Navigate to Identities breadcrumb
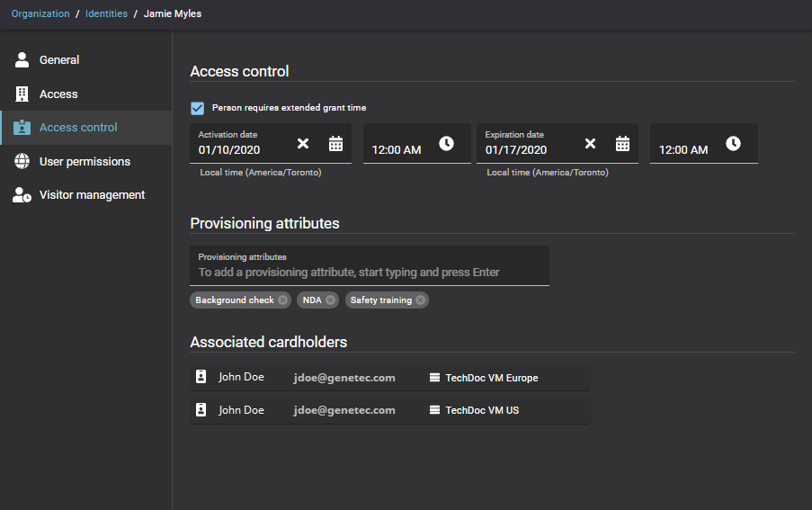Image resolution: width=812 pixels, height=510 pixels. tap(106, 14)
